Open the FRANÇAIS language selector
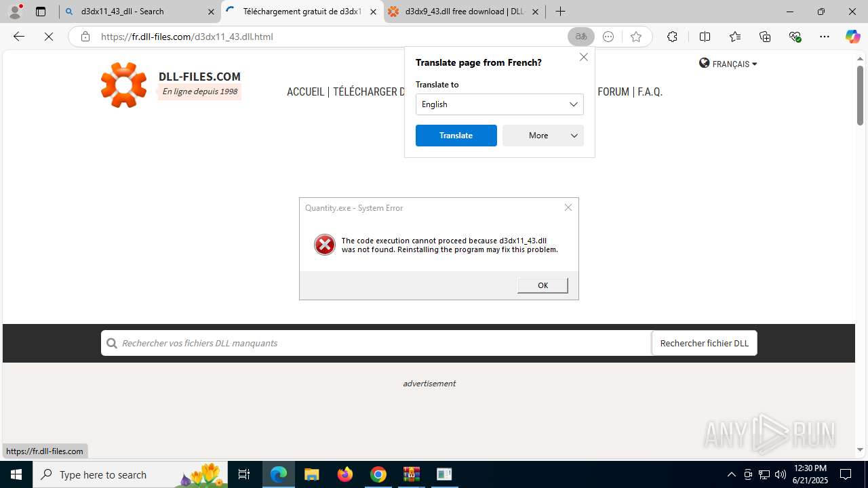The image size is (868, 488). (728, 64)
